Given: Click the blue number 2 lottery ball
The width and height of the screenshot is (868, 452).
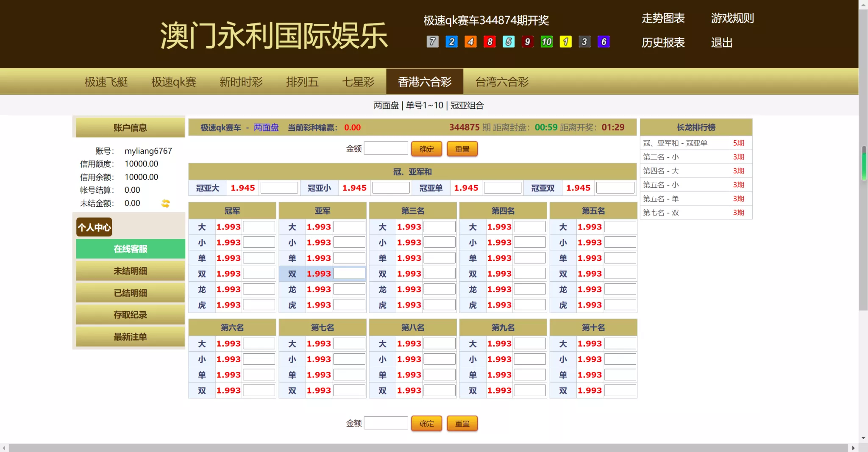Looking at the screenshot, I should [451, 42].
